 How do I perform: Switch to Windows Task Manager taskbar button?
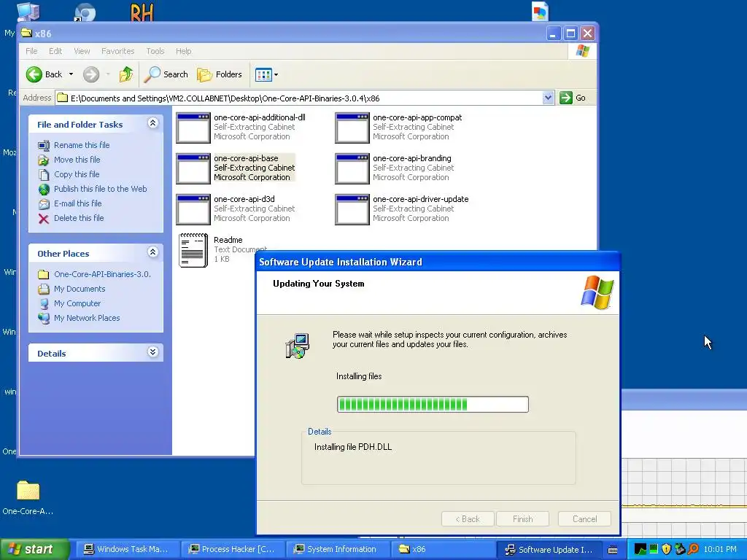(127, 550)
